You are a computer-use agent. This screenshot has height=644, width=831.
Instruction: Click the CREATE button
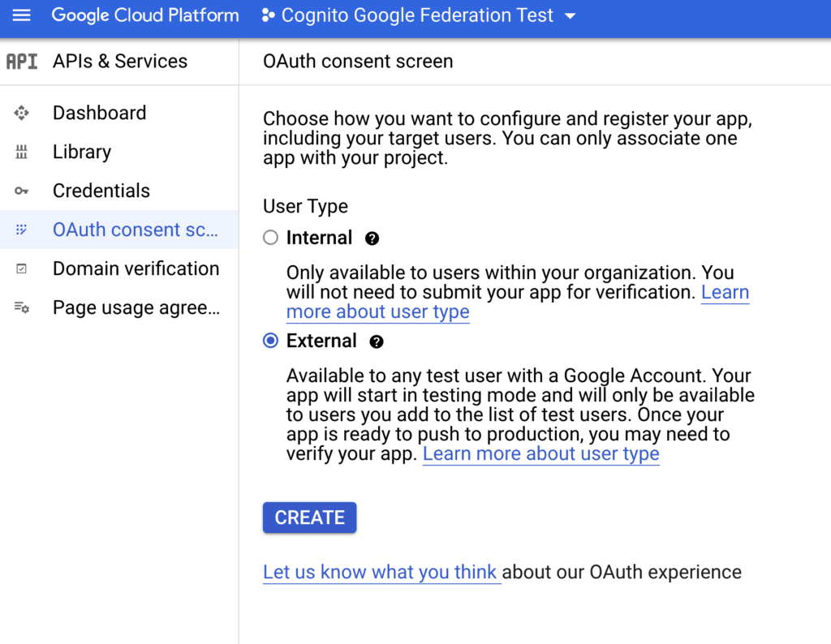(309, 517)
